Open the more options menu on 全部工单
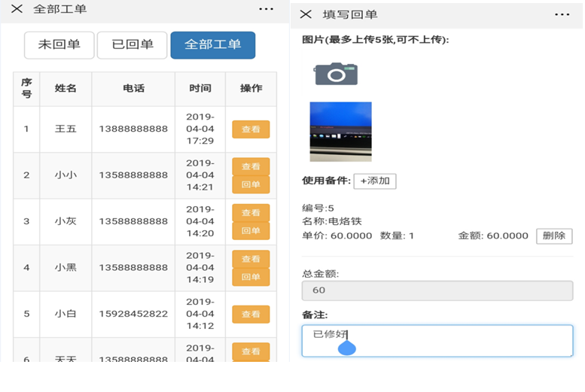This screenshot has height=392, width=585. 266,9
